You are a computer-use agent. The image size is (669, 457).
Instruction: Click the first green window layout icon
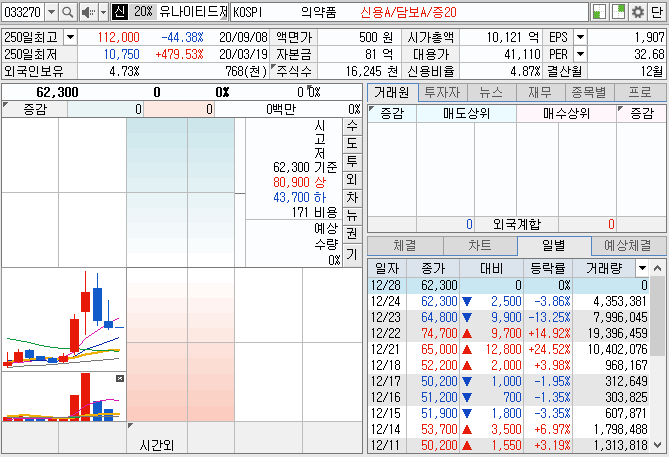tap(599, 12)
